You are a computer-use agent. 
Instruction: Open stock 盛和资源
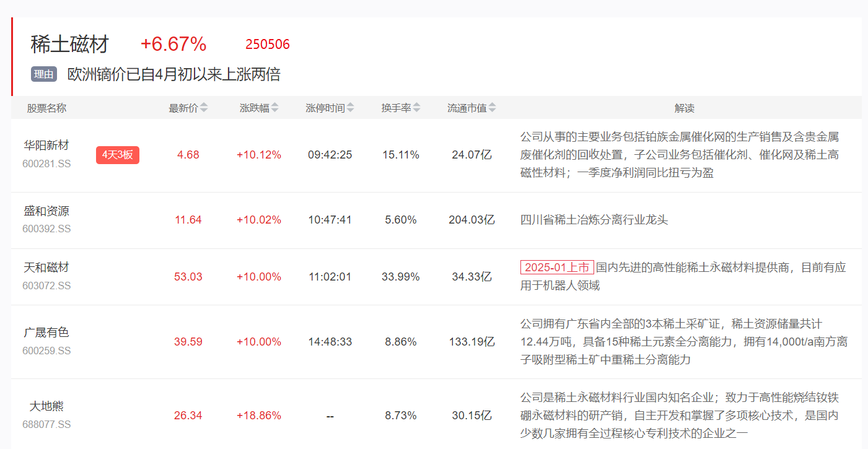46,211
